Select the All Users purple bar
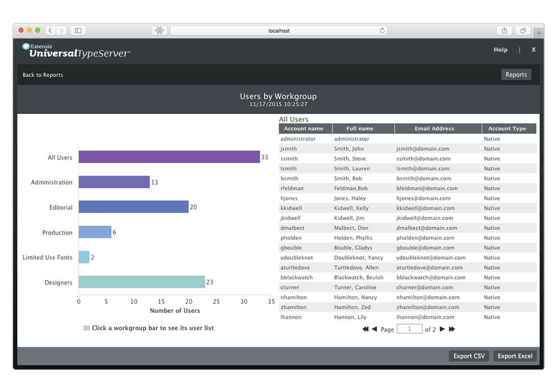This screenshot has height=392, width=557. (169, 157)
